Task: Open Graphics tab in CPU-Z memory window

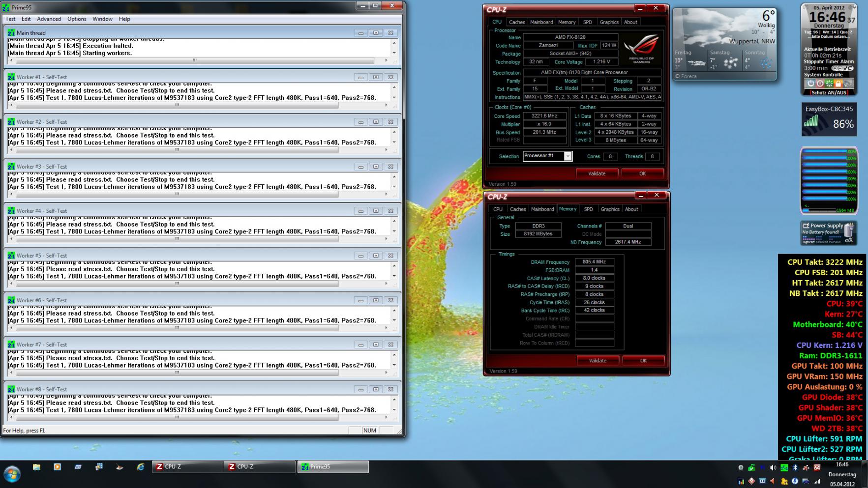Action: tap(610, 209)
